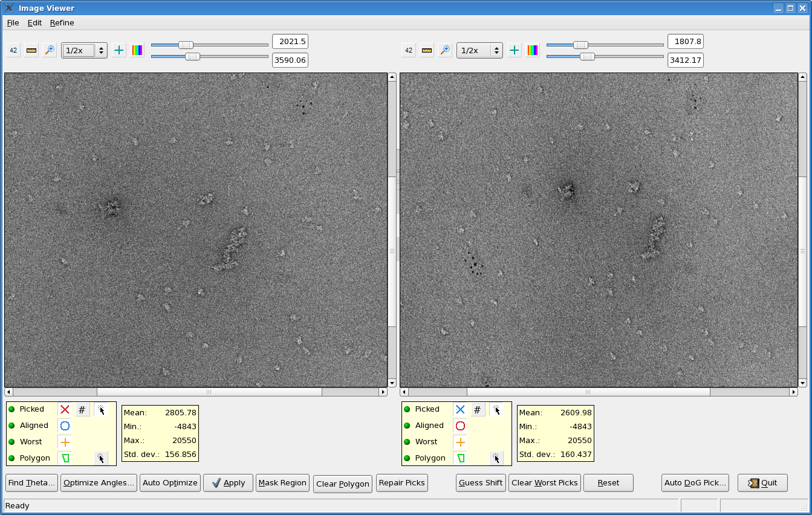812x515 pixels.
Task: Toggle the green Aligned indicator in right panel
Action: pyautogui.click(x=407, y=426)
